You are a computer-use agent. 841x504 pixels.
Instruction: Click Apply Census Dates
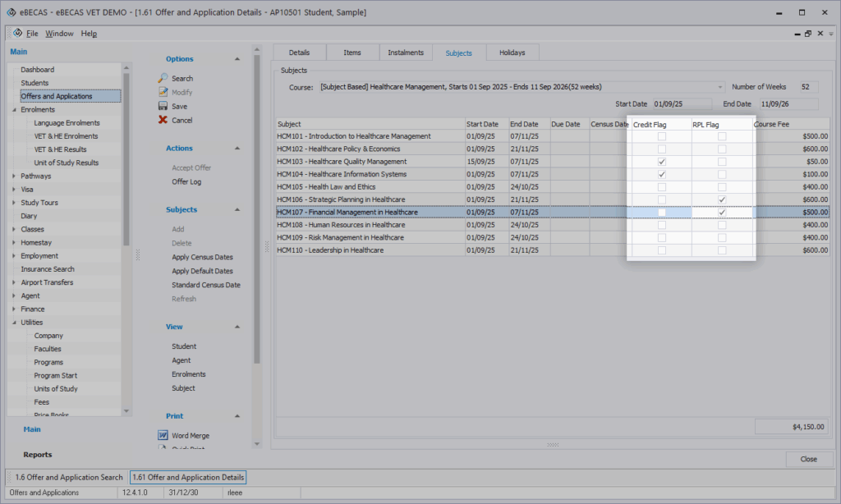coord(202,257)
